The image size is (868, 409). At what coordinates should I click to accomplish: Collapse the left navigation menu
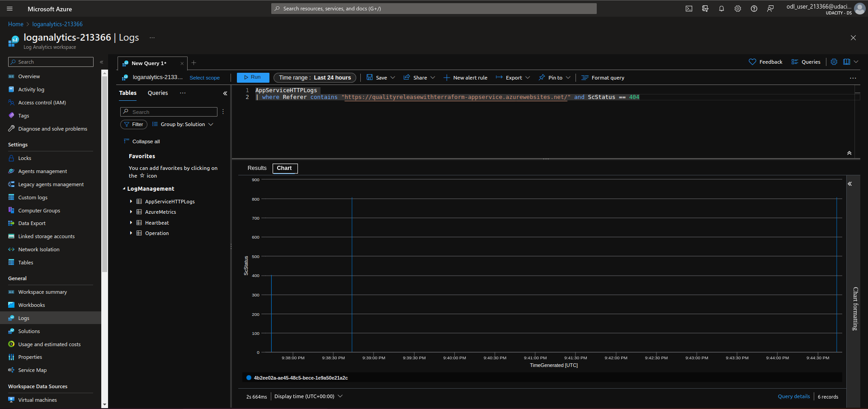tap(102, 62)
